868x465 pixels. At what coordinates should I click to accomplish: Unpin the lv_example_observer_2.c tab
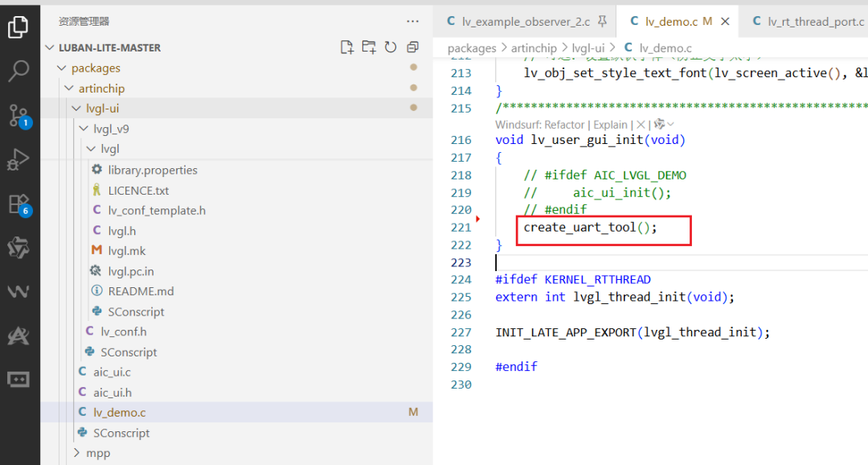(x=602, y=21)
